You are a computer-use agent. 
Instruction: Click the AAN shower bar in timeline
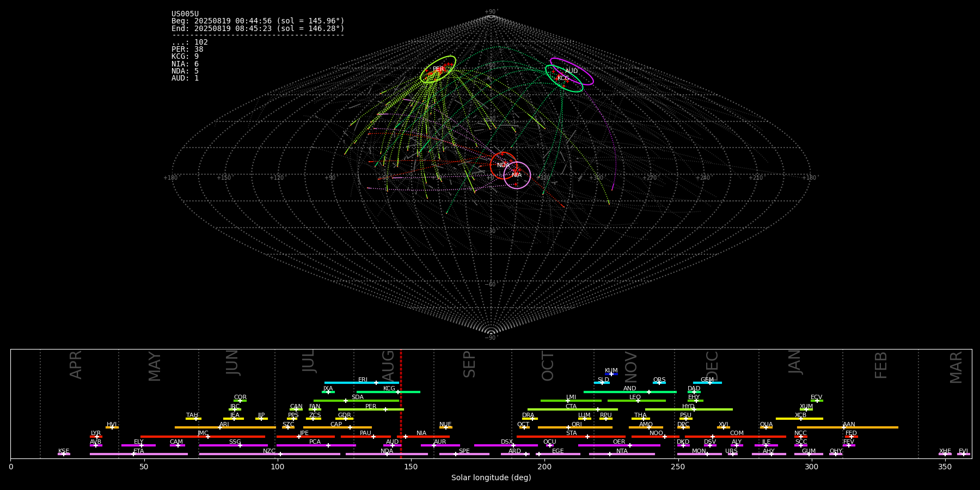point(848,427)
